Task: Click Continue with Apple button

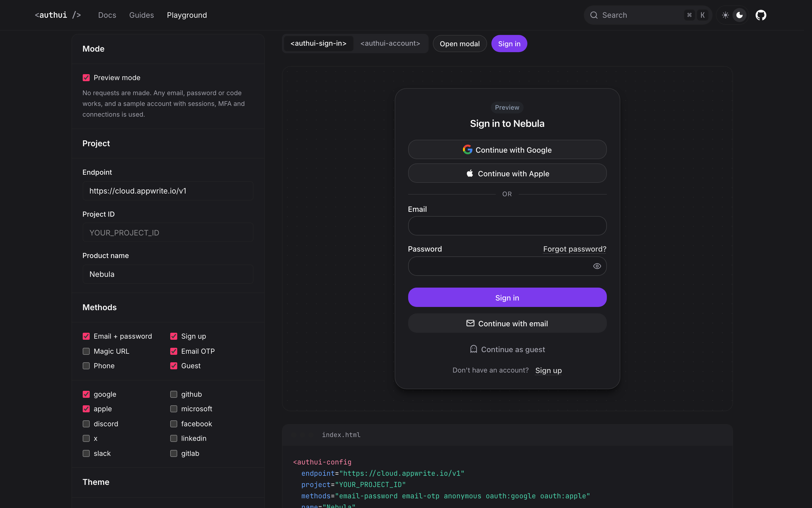Action: (507, 173)
